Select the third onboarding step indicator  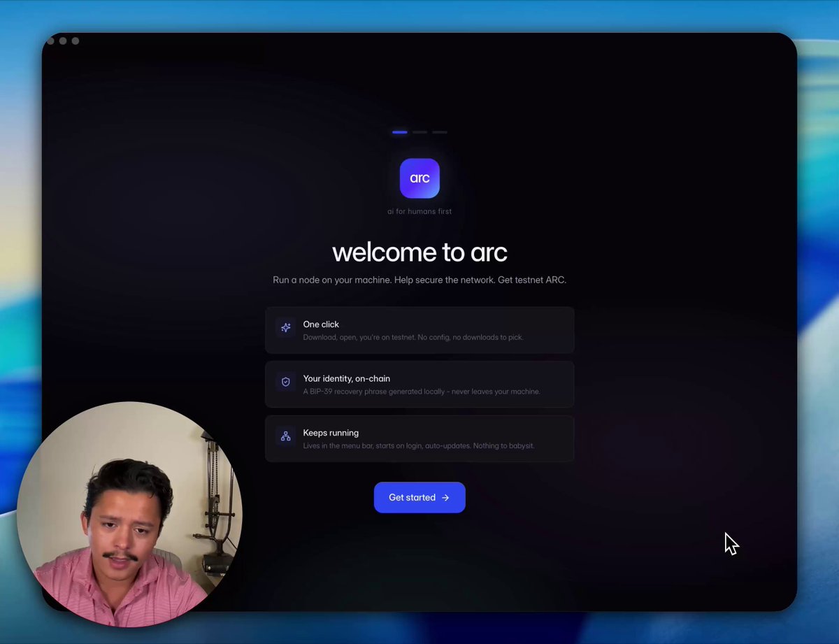click(439, 131)
